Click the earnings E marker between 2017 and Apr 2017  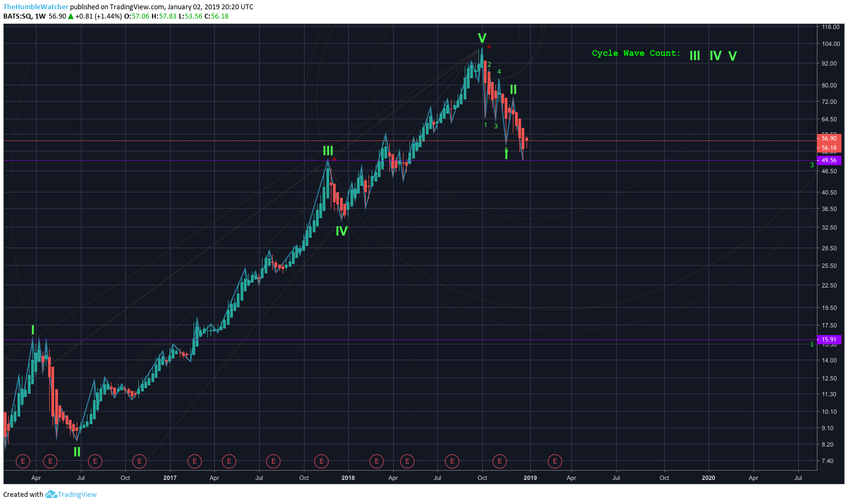[195, 461]
